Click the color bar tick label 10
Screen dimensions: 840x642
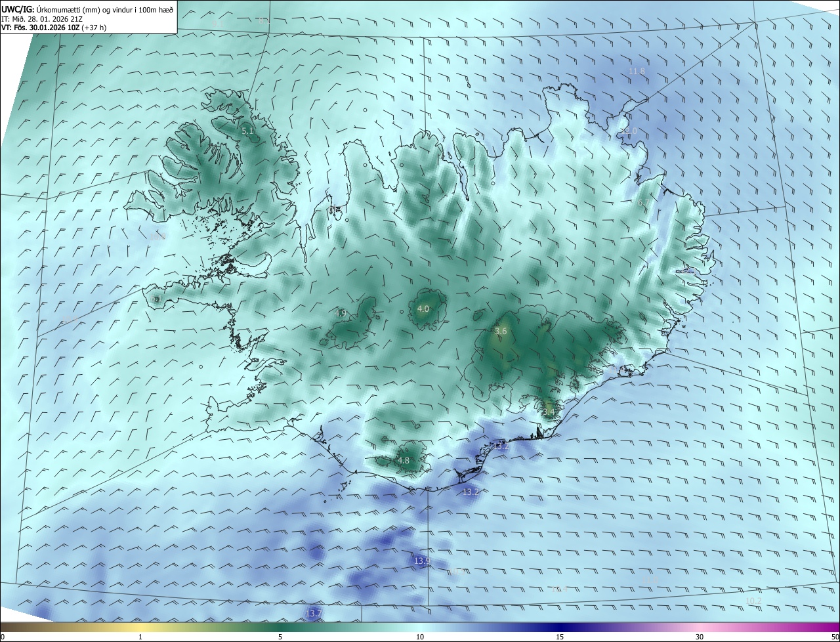(420, 637)
